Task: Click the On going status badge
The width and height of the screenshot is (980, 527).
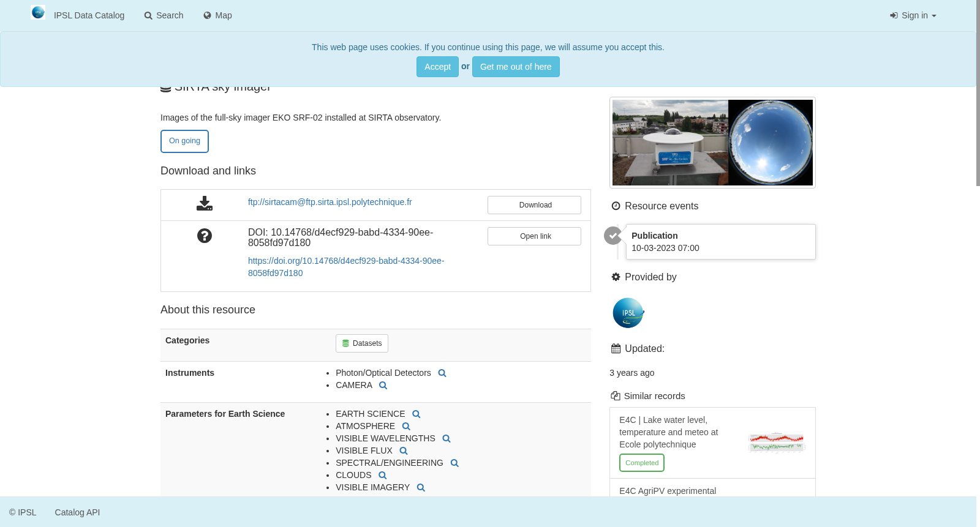Action: pyautogui.click(x=184, y=141)
